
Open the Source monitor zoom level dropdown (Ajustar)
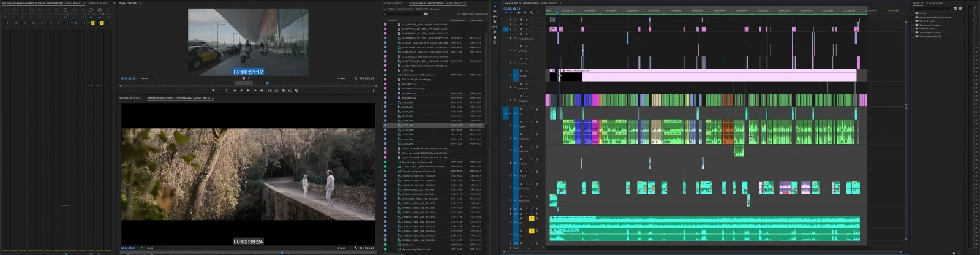[x=147, y=78]
